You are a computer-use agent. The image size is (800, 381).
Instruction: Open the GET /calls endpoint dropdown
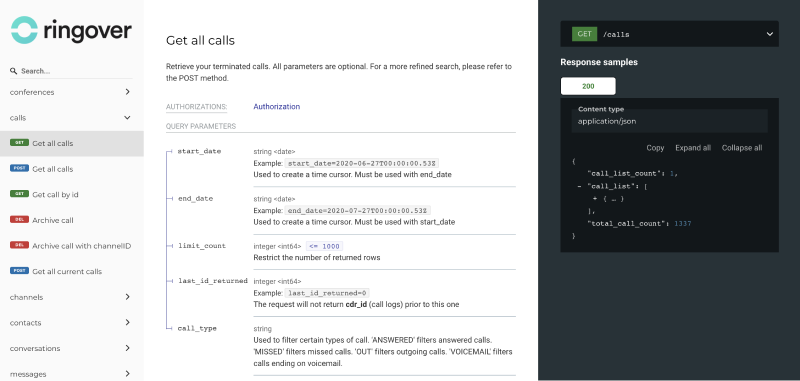(x=669, y=34)
